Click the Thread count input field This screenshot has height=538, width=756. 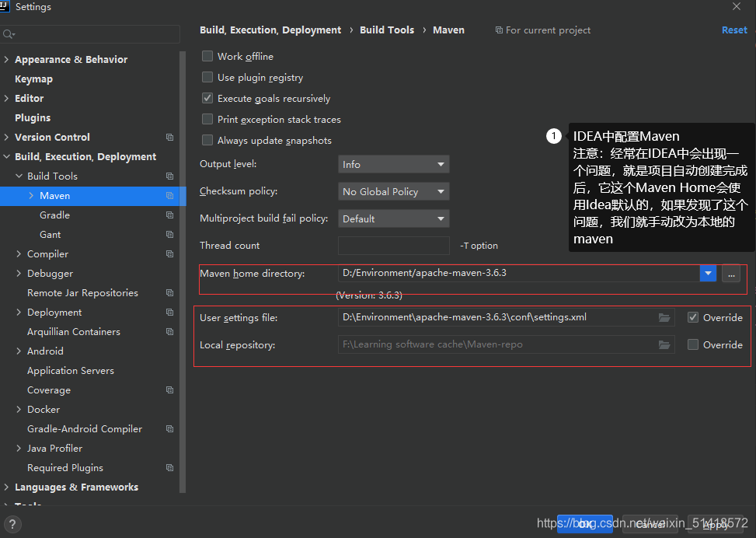(x=393, y=246)
